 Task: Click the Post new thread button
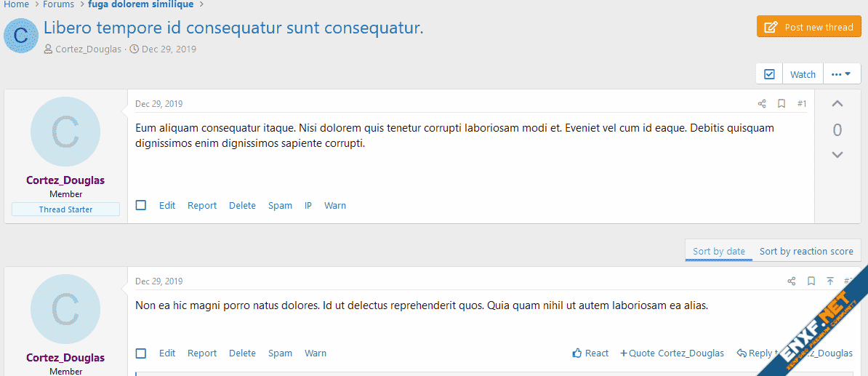pos(808,27)
